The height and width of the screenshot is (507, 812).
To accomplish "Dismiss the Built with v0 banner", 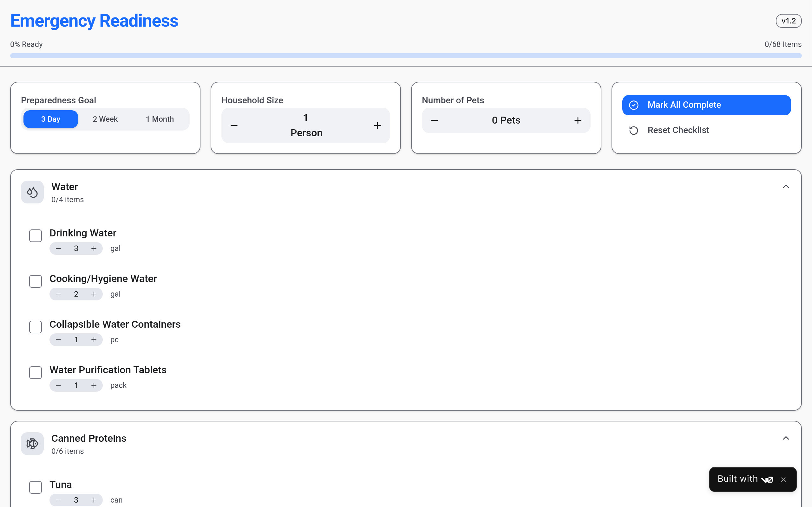I will click(783, 479).
